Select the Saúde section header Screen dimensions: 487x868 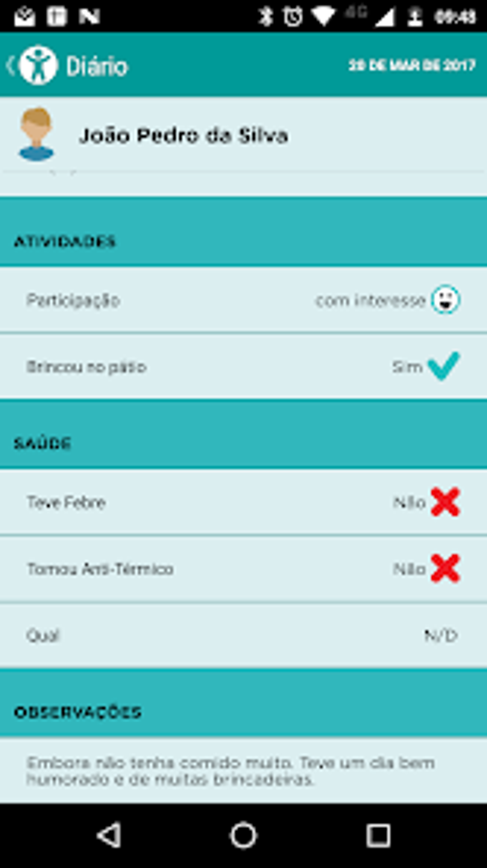pyautogui.click(x=42, y=443)
